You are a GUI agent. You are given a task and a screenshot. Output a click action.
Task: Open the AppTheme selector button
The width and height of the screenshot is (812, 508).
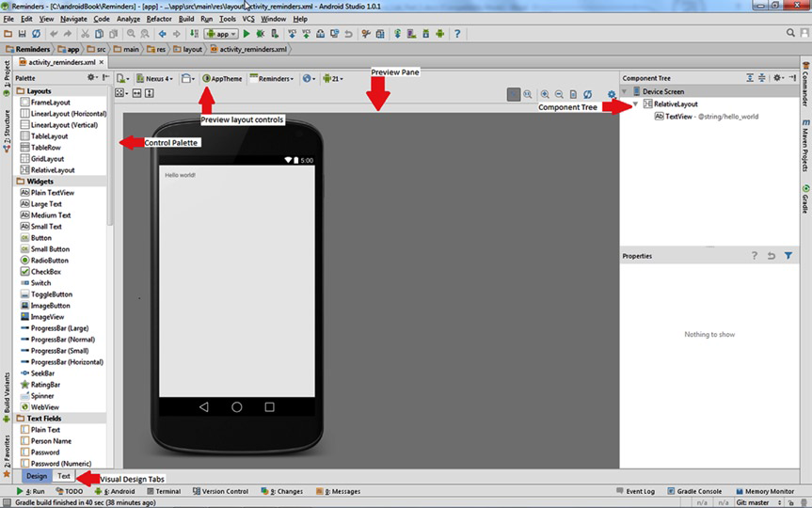click(x=223, y=79)
